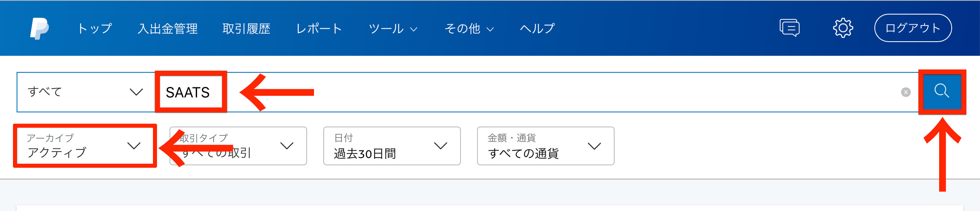Viewport: 980px width, 211px height.
Task: Open the messages chat icon
Action: tap(789, 28)
